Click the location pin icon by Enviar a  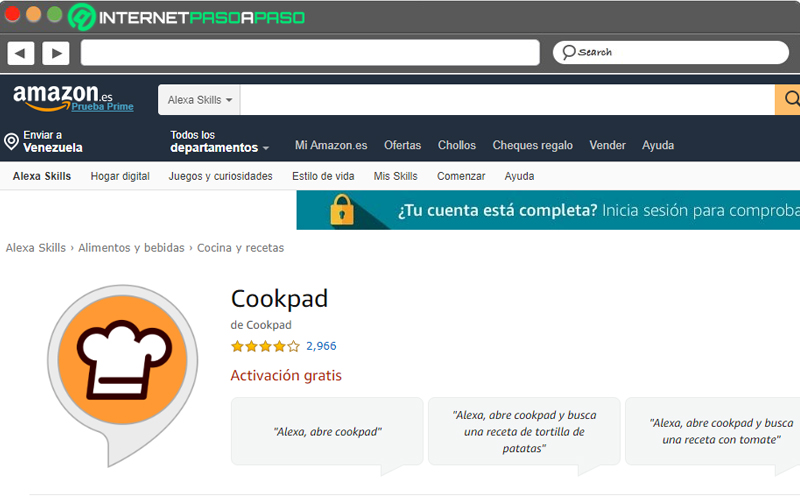coord(11,141)
